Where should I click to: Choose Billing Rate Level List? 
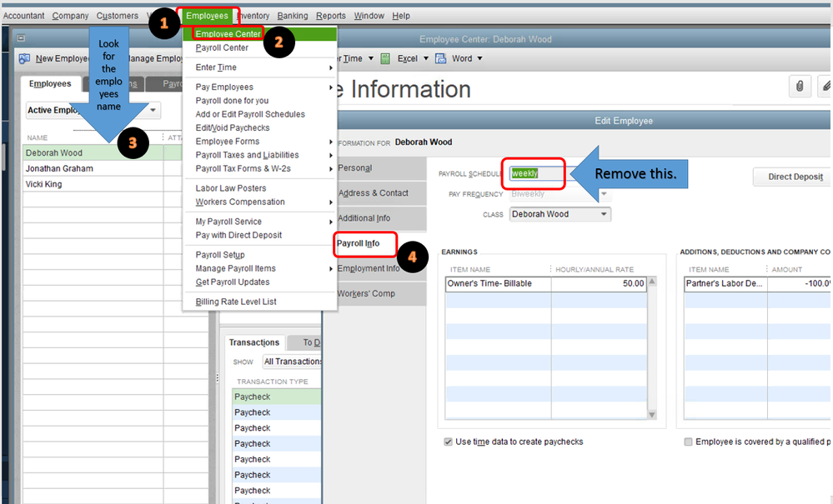(x=236, y=302)
